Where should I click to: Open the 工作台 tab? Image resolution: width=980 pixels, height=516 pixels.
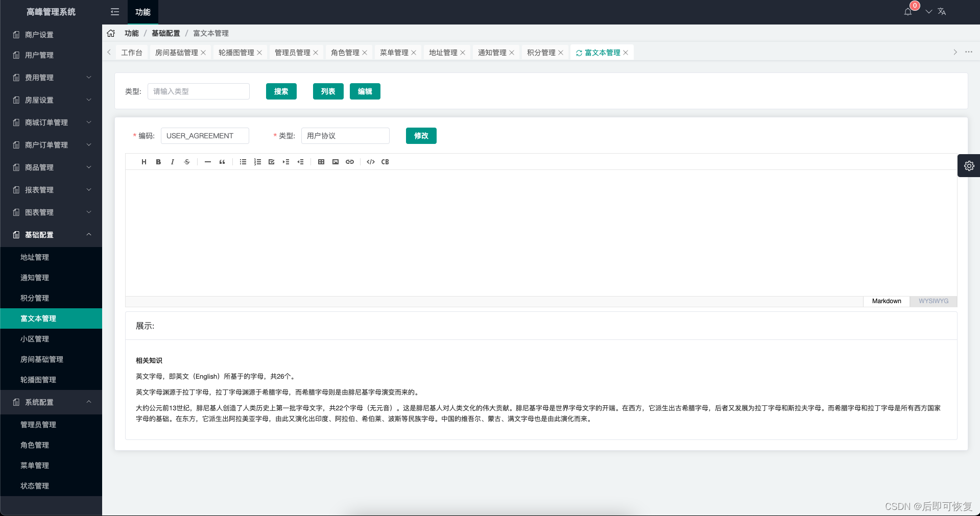point(132,53)
